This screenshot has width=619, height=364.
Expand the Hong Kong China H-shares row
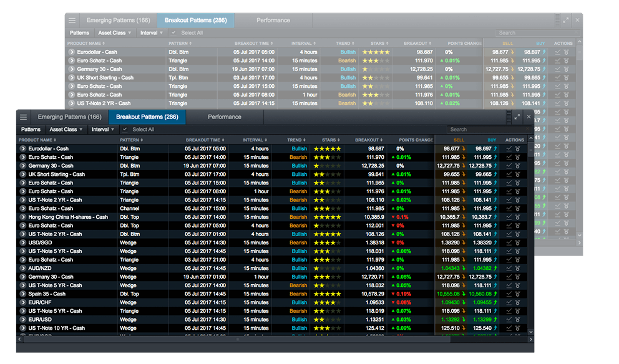(x=23, y=217)
